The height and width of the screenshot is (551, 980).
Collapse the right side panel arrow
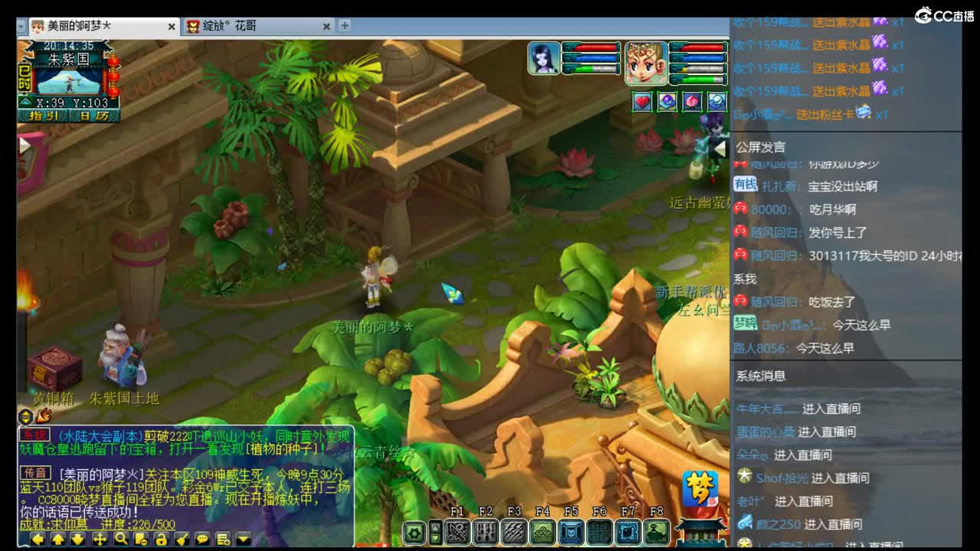pyautogui.click(x=720, y=149)
